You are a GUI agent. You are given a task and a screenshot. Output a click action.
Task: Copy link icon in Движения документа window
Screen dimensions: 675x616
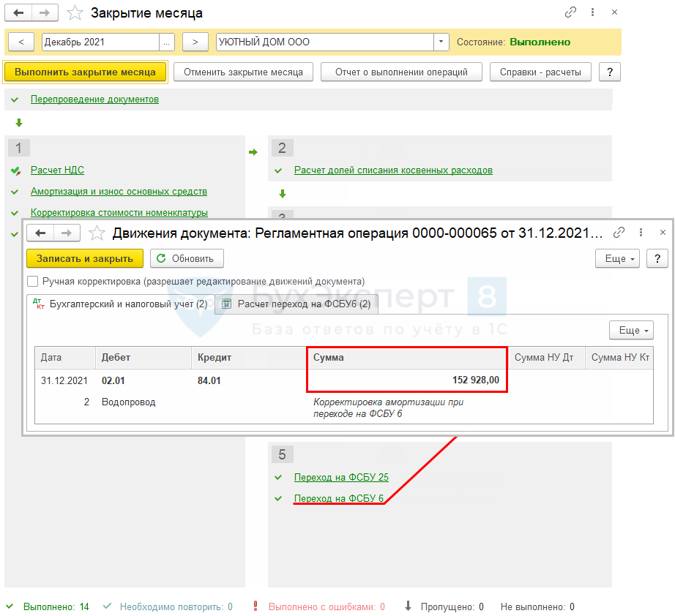pyautogui.click(x=619, y=233)
